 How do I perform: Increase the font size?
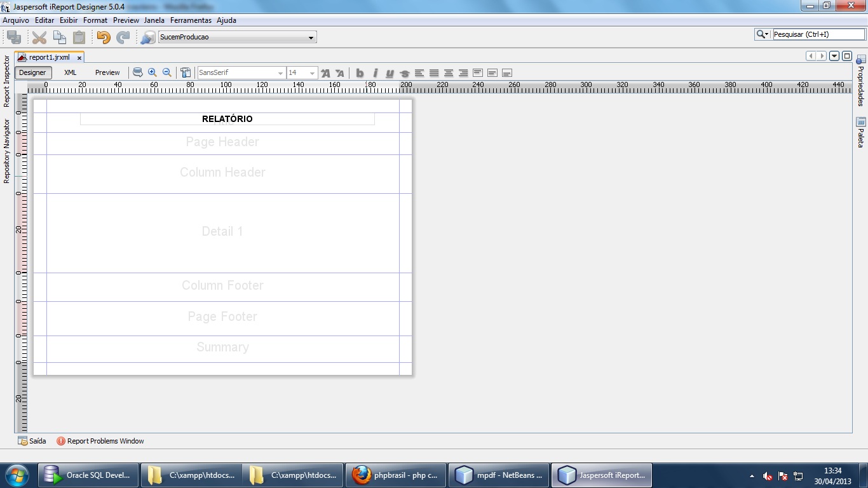pos(325,73)
